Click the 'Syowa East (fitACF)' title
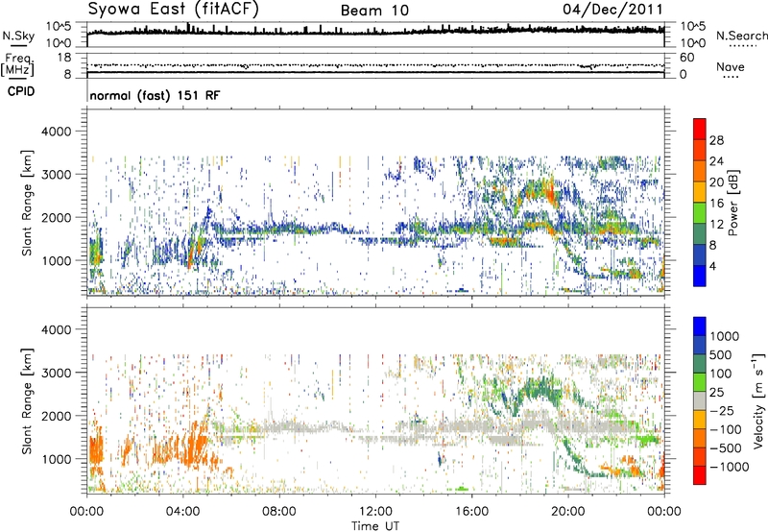 pos(174,10)
